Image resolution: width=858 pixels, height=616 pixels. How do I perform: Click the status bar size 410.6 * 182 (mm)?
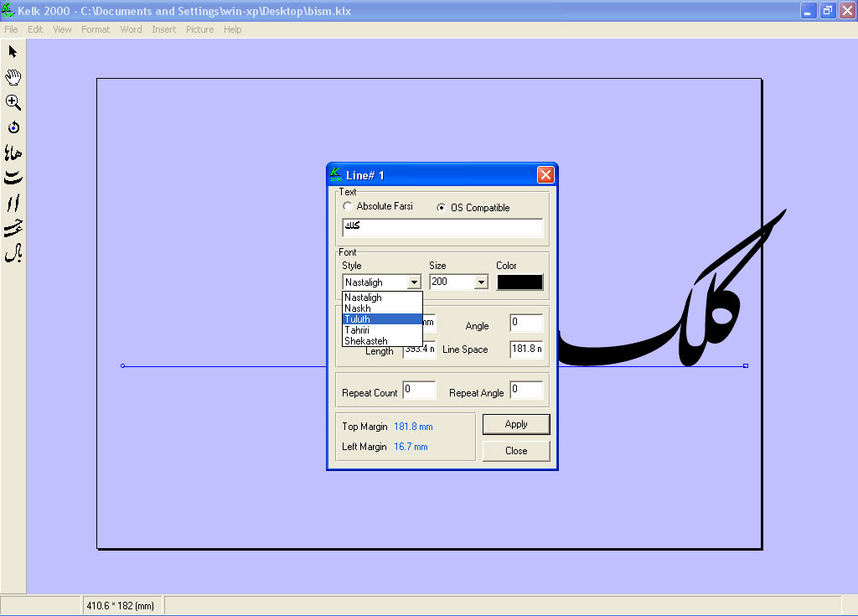[x=121, y=606]
